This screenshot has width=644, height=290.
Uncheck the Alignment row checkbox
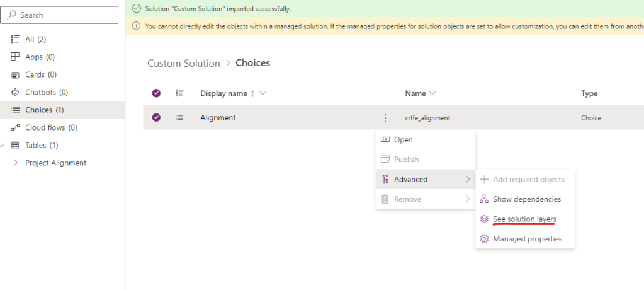pos(157,117)
